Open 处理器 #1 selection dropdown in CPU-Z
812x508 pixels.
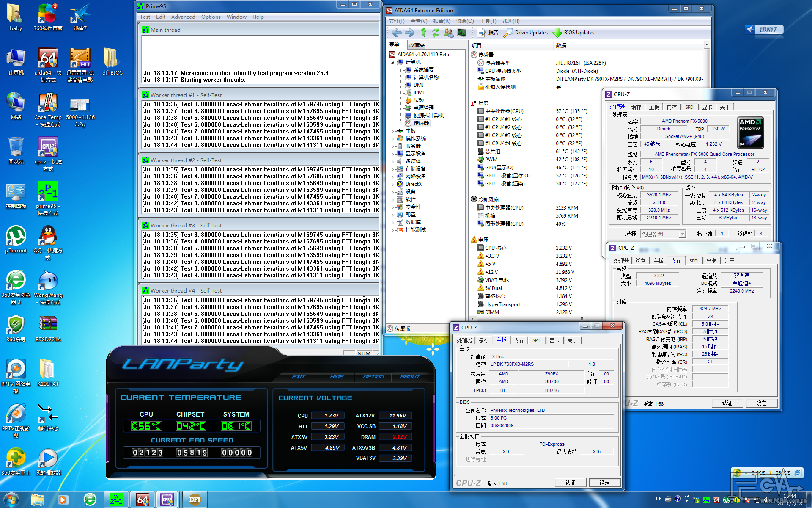coord(682,234)
